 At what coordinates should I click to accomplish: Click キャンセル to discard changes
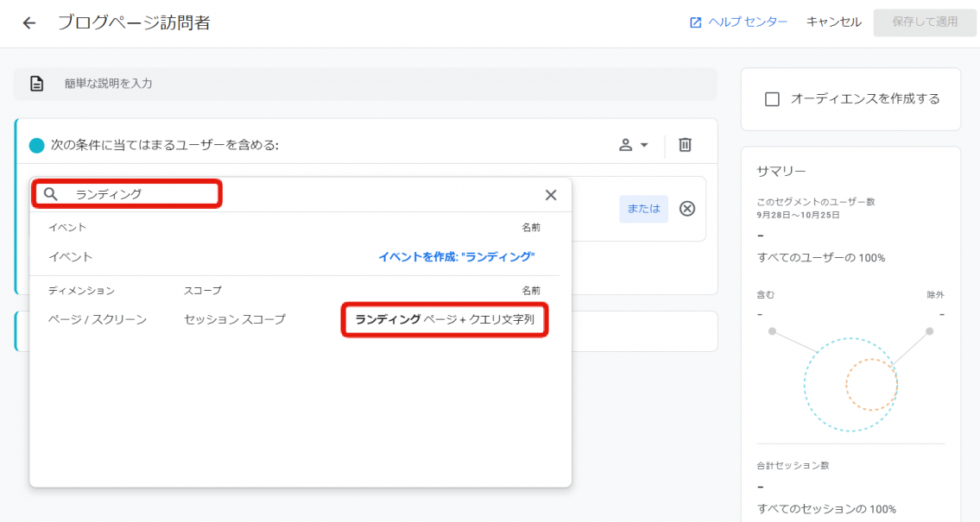(833, 22)
